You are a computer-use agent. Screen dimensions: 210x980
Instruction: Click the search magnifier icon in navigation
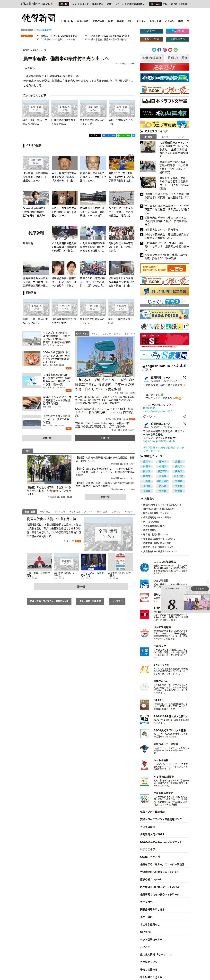(188, 21)
